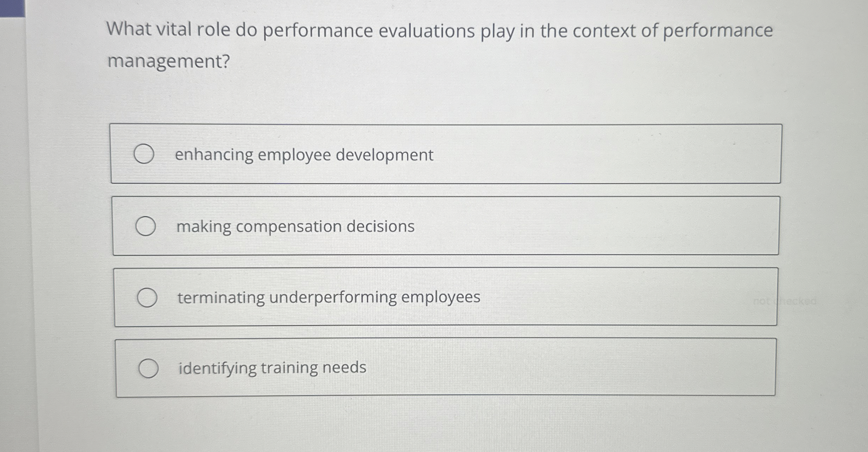Choose the answer identifying training needs

pos(272,368)
